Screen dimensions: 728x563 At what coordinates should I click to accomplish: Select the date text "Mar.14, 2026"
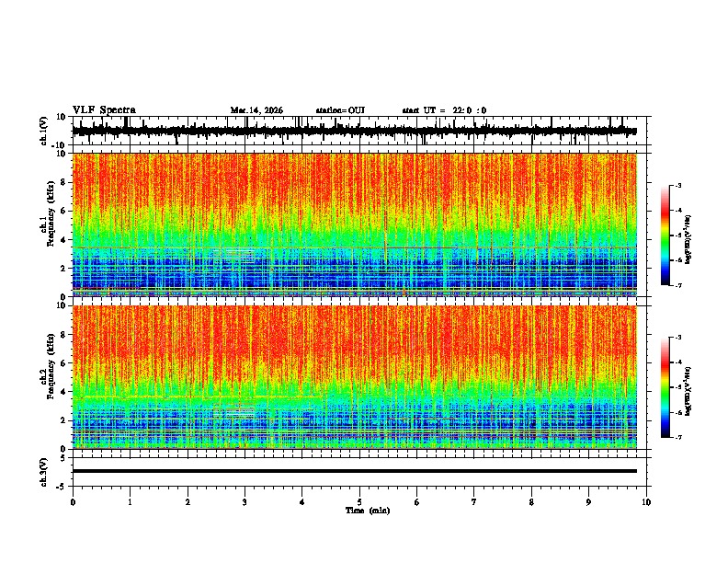pyautogui.click(x=256, y=110)
